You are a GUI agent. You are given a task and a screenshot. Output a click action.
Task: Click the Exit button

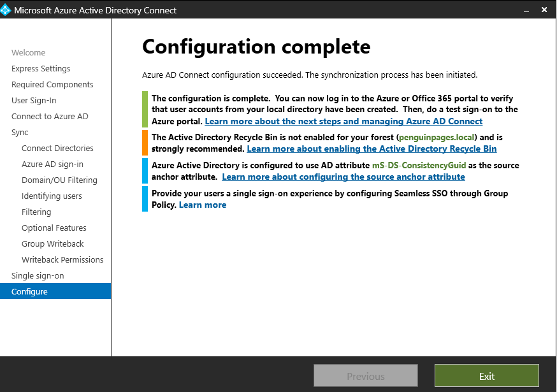tap(486, 375)
